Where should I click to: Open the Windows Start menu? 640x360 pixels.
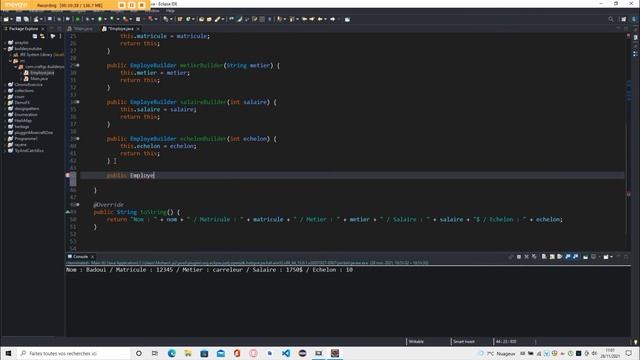(x=8, y=353)
